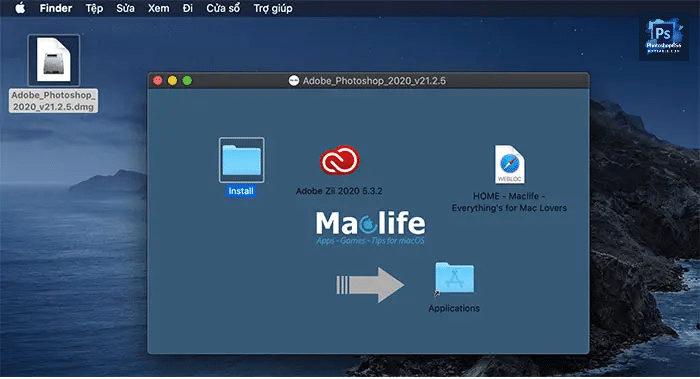
Task: Open the Tệp menu
Action: (x=94, y=8)
